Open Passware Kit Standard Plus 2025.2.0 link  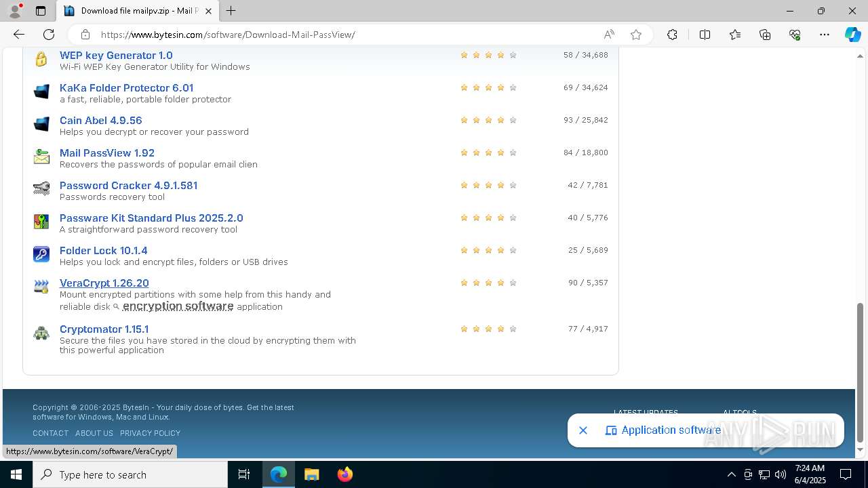click(x=151, y=218)
